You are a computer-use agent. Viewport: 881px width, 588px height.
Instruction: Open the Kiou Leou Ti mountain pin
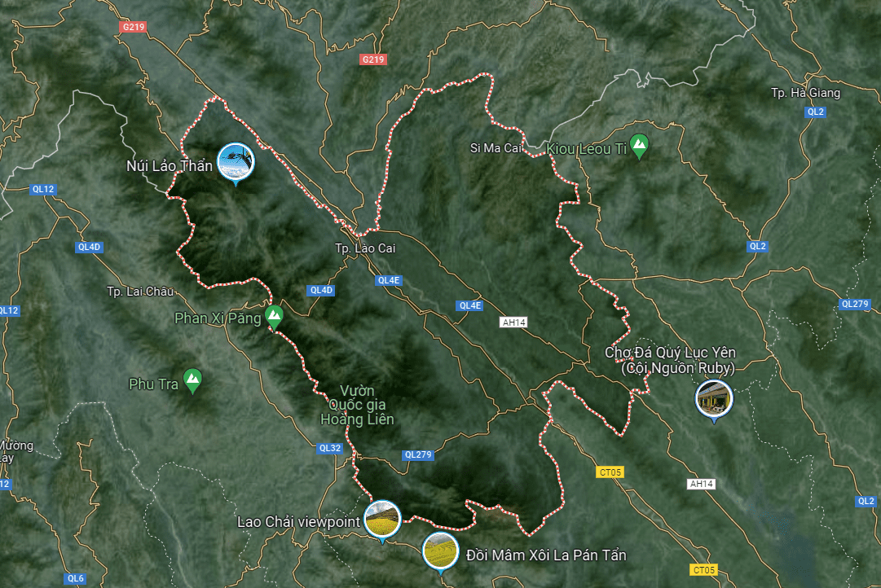point(639,147)
